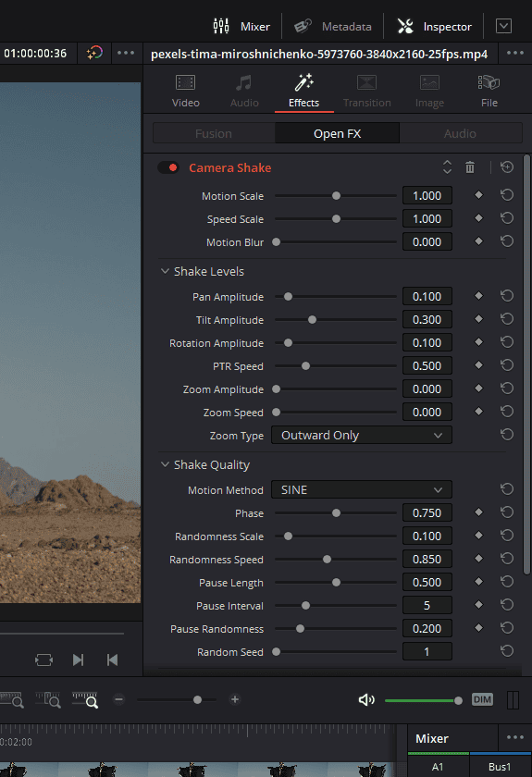Add a keyframe for Tilt Amplitude

[x=478, y=319]
